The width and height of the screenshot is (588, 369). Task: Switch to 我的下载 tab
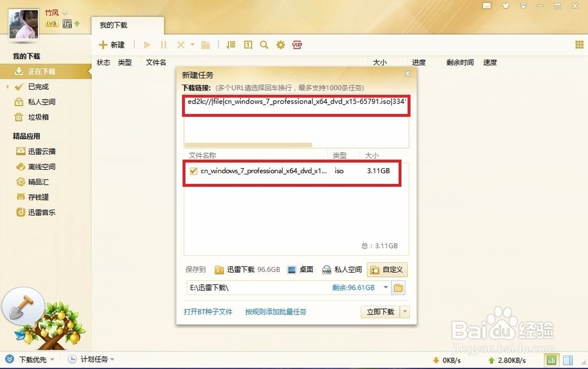pos(128,25)
